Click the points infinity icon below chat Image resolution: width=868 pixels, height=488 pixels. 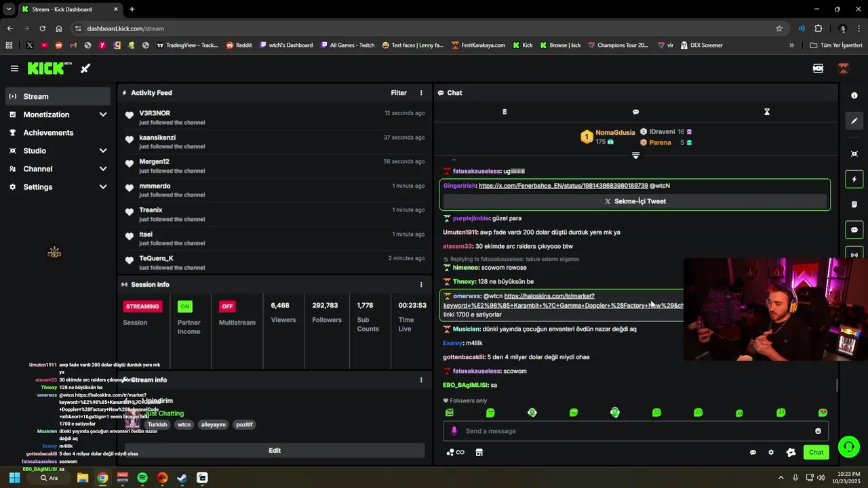456,452
